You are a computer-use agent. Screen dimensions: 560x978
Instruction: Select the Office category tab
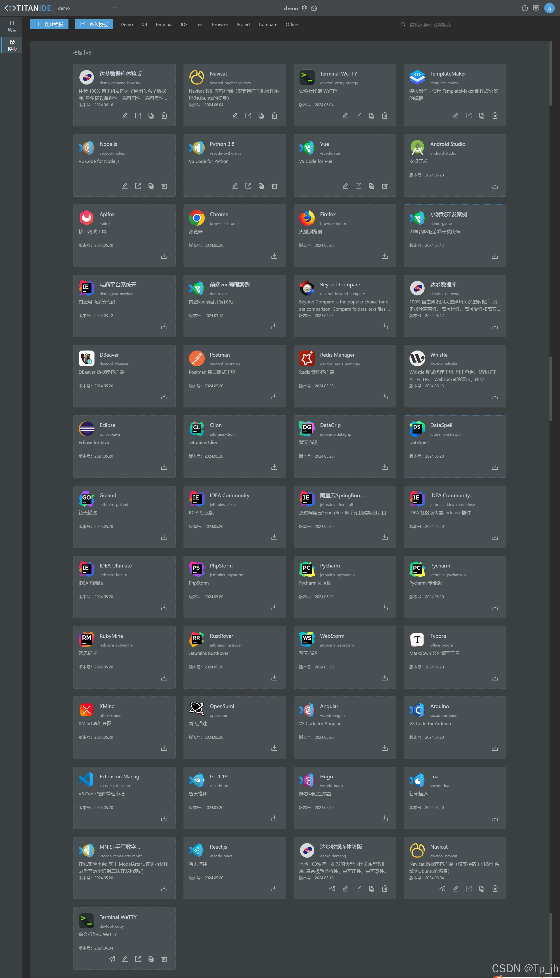(292, 24)
